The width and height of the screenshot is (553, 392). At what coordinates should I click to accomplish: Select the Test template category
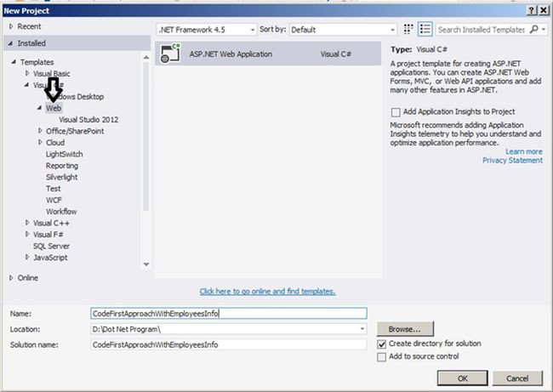[x=54, y=189]
